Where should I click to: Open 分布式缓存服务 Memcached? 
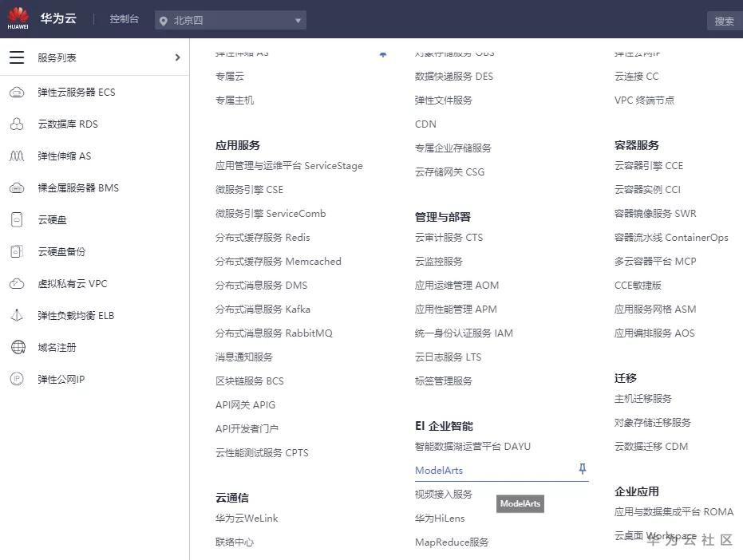pyautogui.click(x=279, y=262)
